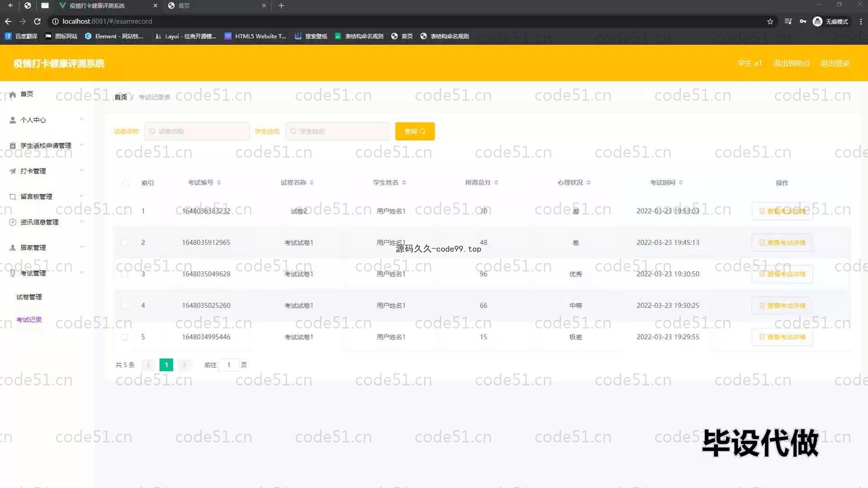
Task: Expand the 资讯信息管理 menu arrow
Action: 82,221
